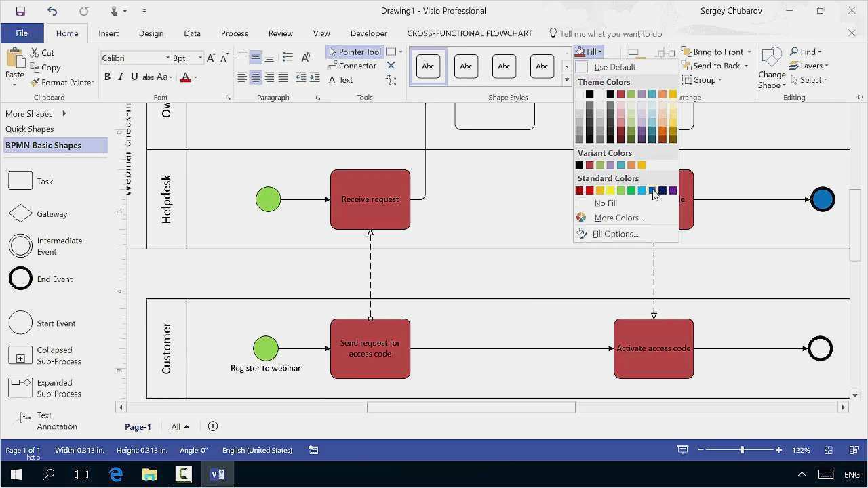Open Fill Options... dialog
This screenshot has width=868, height=488.
coord(615,234)
